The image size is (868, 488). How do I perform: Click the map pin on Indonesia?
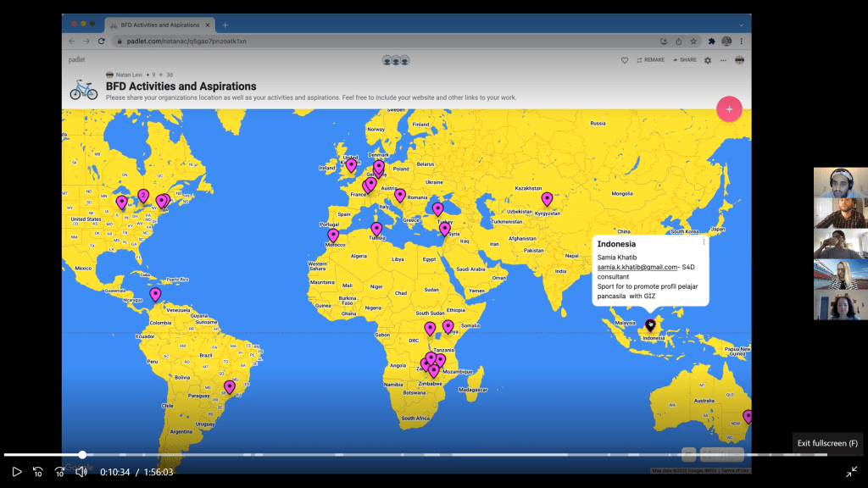coord(650,324)
